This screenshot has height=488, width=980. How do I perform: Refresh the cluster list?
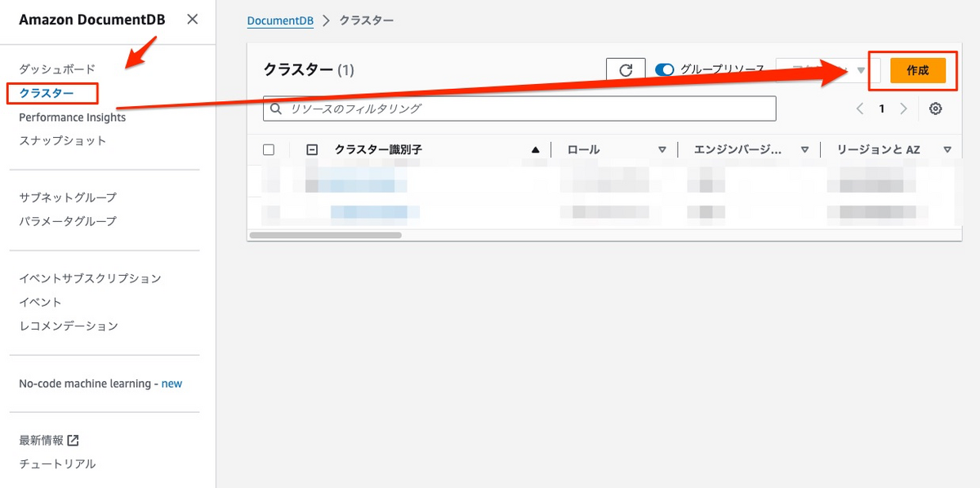click(626, 70)
